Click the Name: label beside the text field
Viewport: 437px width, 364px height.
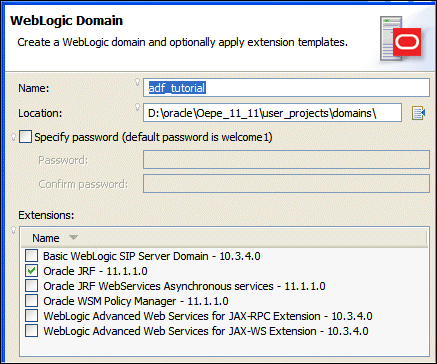tap(34, 88)
